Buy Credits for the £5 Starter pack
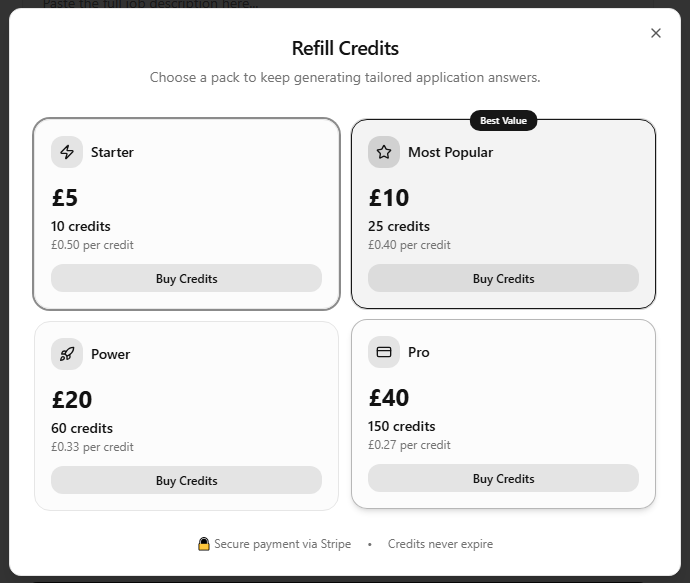 [x=186, y=278]
